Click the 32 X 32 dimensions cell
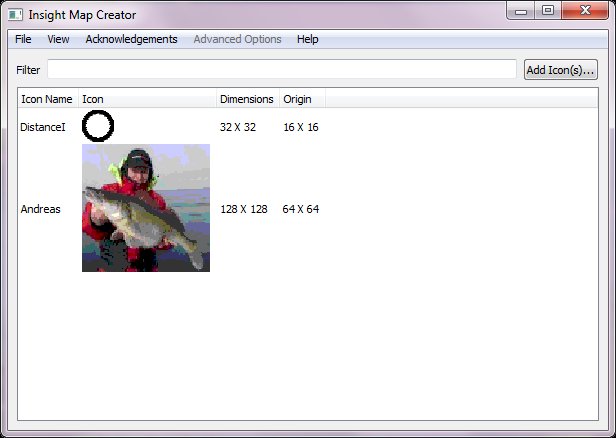The width and height of the screenshot is (616, 438). tap(238, 127)
